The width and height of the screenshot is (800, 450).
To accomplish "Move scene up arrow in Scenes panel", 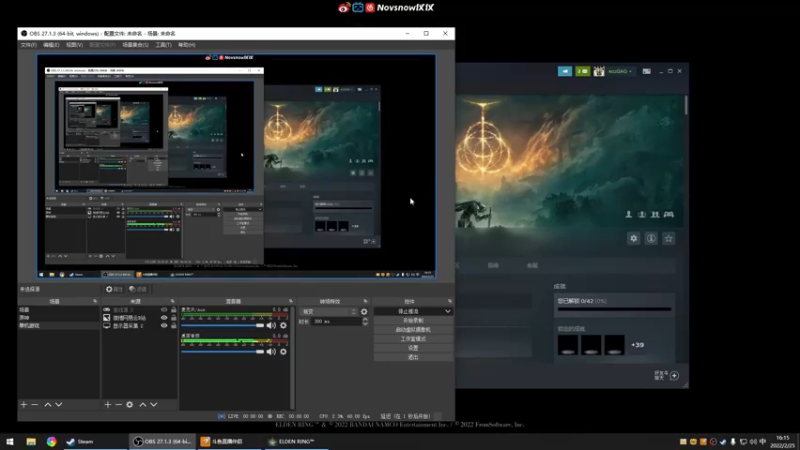I will tap(47, 405).
